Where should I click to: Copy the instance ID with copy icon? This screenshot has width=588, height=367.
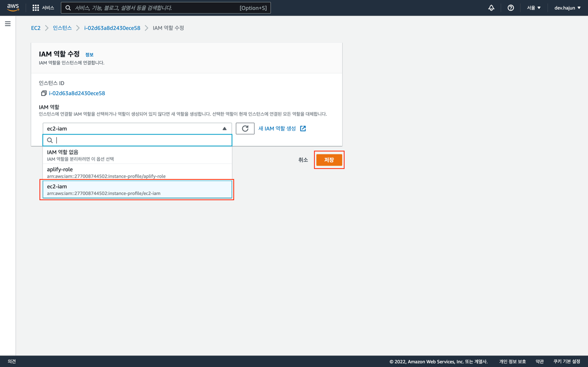coord(43,93)
